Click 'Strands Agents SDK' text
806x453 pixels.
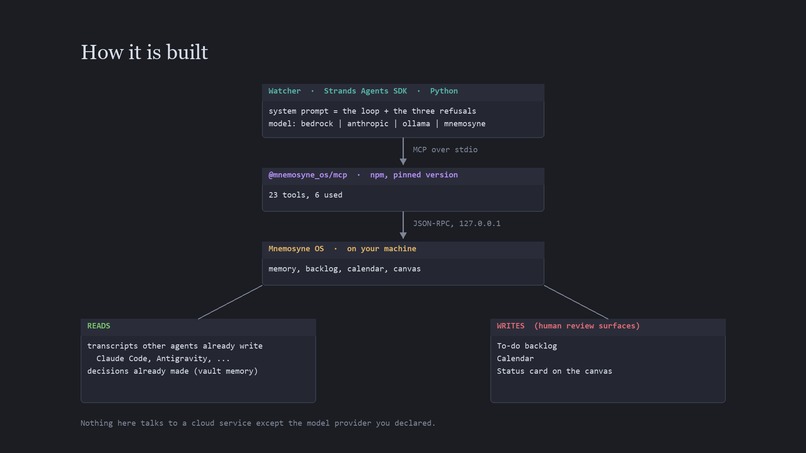click(365, 91)
